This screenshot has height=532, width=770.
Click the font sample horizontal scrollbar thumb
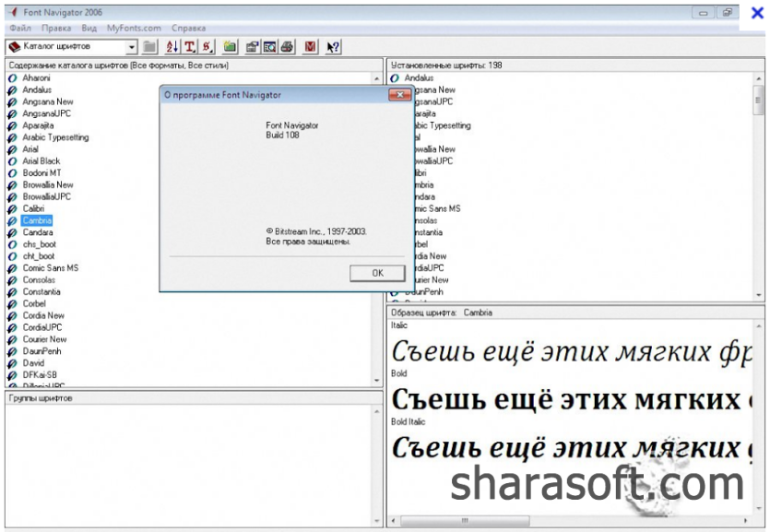click(465, 520)
